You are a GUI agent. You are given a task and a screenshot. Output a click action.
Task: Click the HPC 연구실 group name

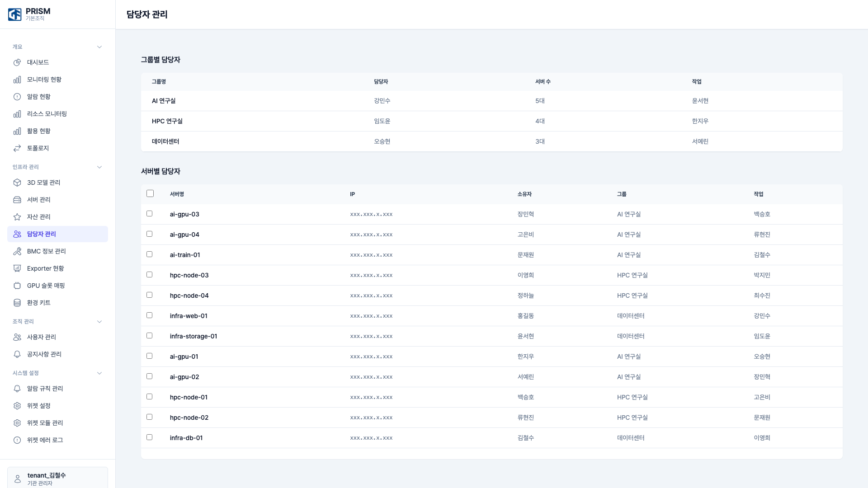[x=167, y=121]
